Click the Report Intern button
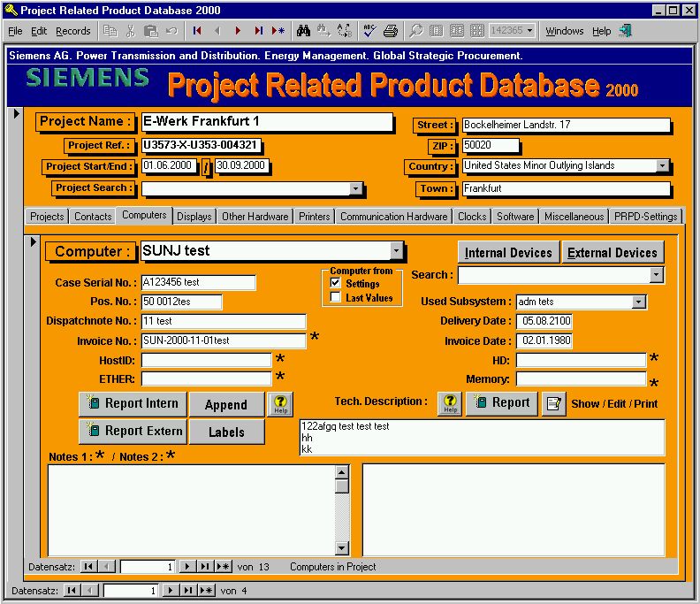Viewport: 700px width, 604px height. pos(133,404)
